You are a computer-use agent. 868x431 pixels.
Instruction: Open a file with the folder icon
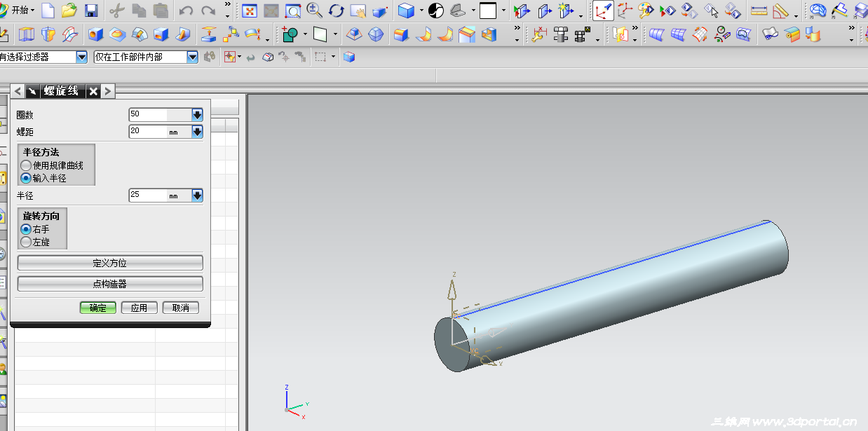coord(69,11)
